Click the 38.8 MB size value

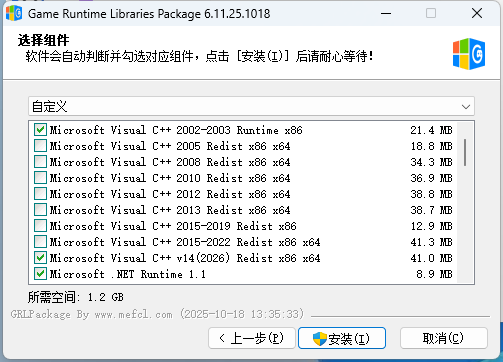coord(431,194)
